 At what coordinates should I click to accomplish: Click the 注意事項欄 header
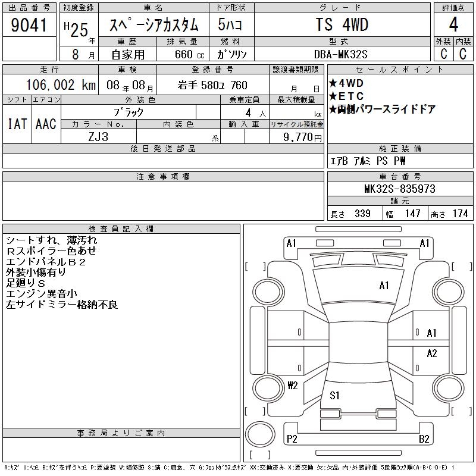click(163, 177)
